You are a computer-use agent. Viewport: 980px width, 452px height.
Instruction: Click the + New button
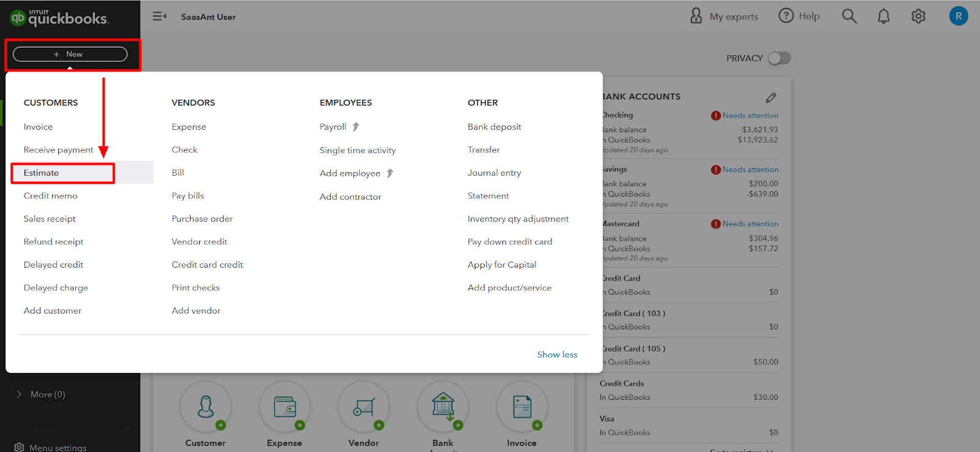tap(70, 54)
